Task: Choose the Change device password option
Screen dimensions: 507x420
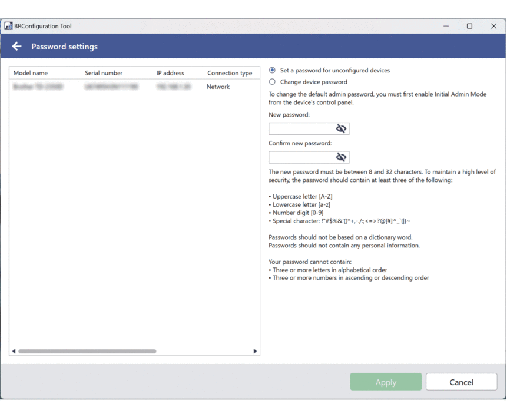Action: point(272,82)
